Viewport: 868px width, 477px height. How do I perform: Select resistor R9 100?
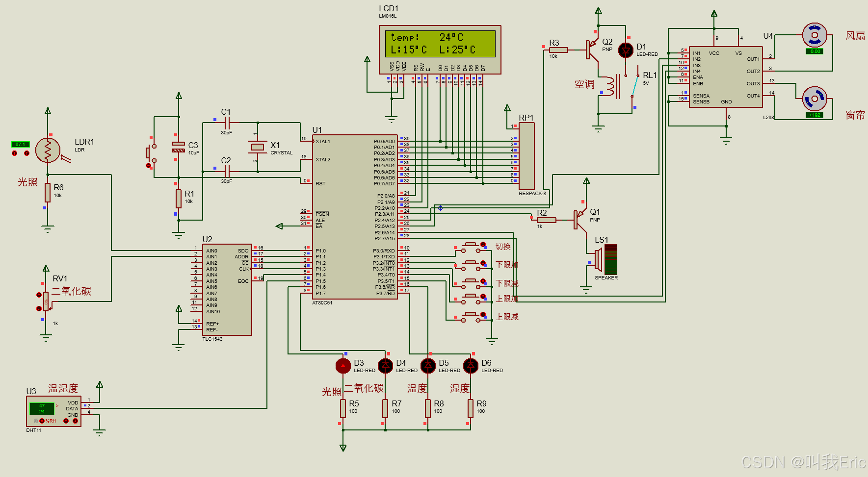471,408
